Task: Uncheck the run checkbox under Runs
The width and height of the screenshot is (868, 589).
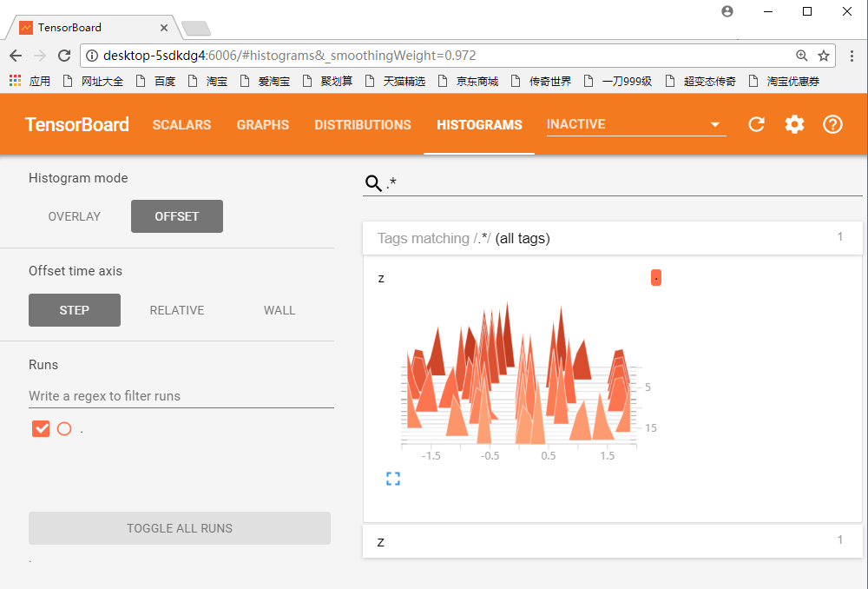Action: (41, 429)
